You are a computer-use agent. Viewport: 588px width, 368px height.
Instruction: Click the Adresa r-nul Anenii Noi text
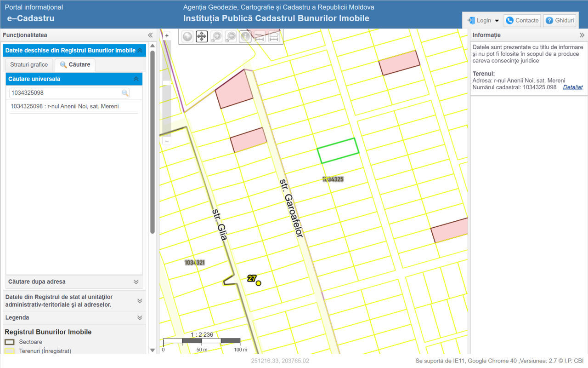[x=519, y=80]
